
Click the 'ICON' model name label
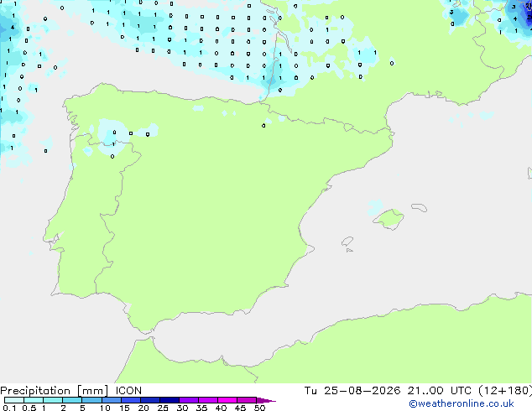point(128,391)
